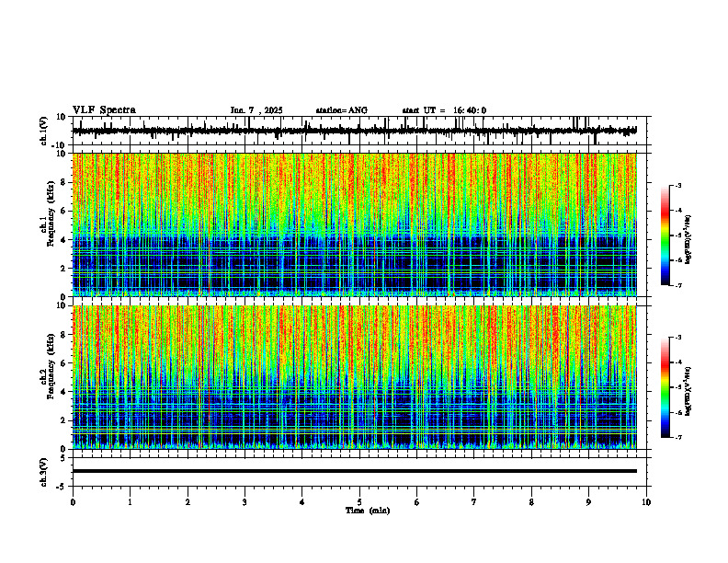Click the "-3" label on ch.2 color bar
This screenshot has height=563, width=728.
coord(678,338)
